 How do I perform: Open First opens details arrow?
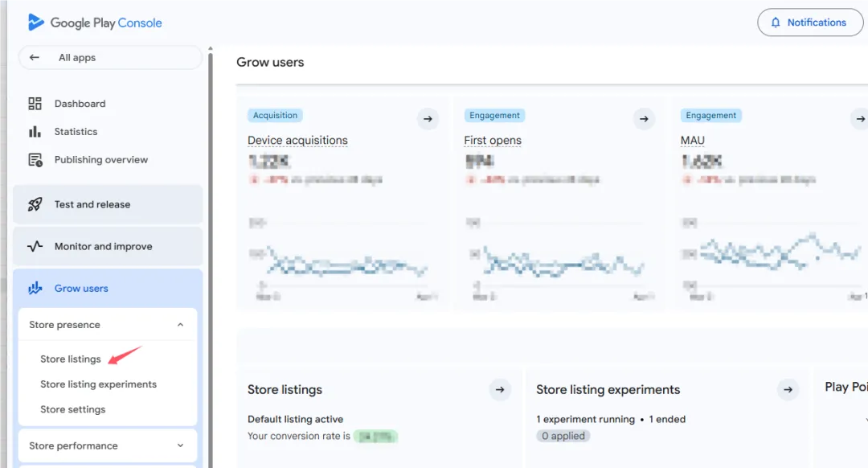point(644,118)
